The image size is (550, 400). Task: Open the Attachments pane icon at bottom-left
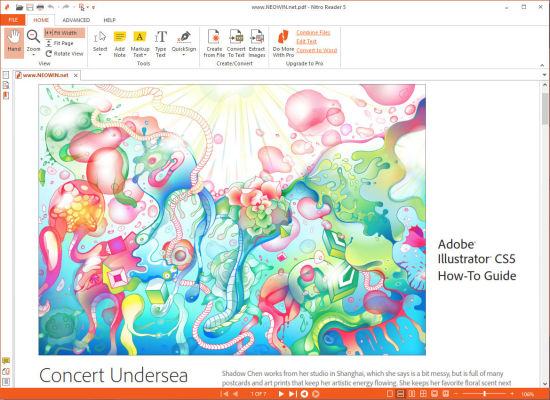(6, 371)
